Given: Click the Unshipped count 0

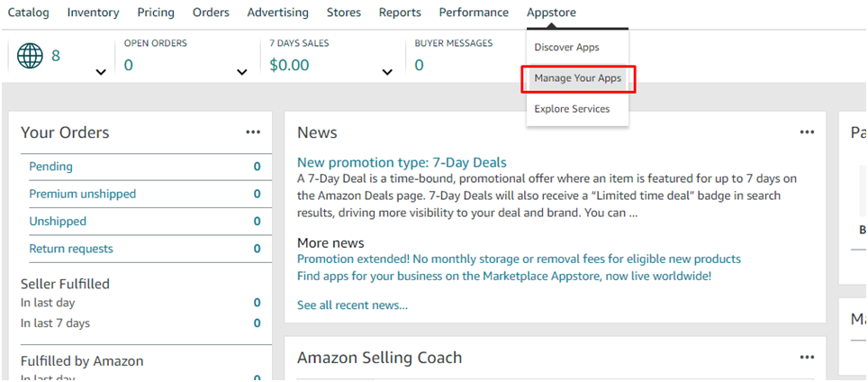Looking at the screenshot, I should [x=257, y=222].
